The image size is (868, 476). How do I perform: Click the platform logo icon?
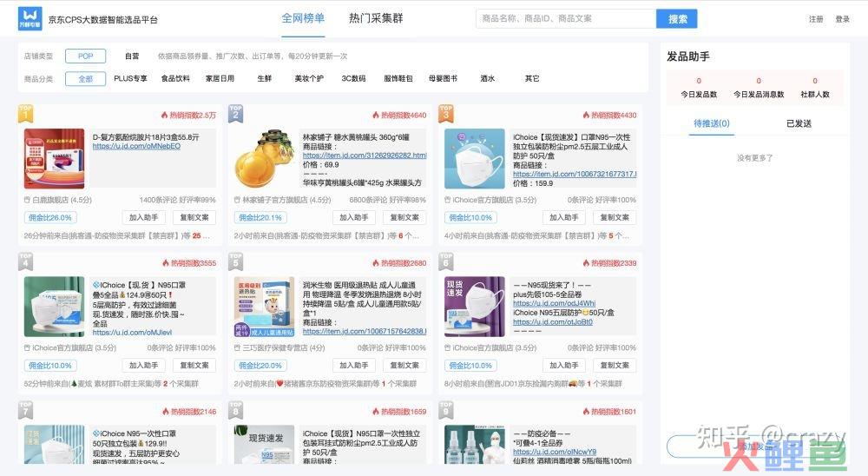pyautogui.click(x=30, y=19)
